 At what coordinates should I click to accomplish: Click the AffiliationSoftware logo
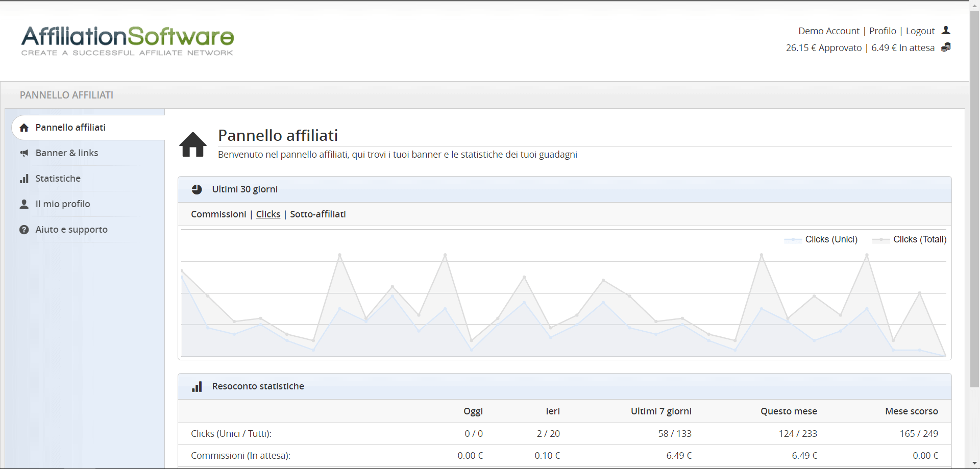click(x=128, y=40)
